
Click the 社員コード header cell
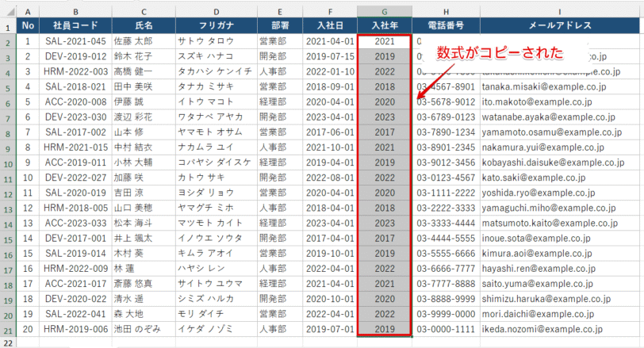point(75,25)
